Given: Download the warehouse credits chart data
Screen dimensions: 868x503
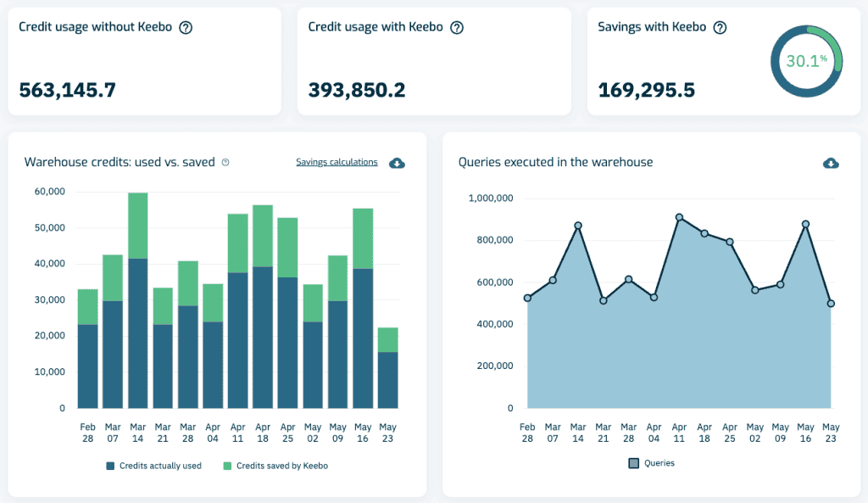Looking at the screenshot, I should pyautogui.click(x=397, y=163).
